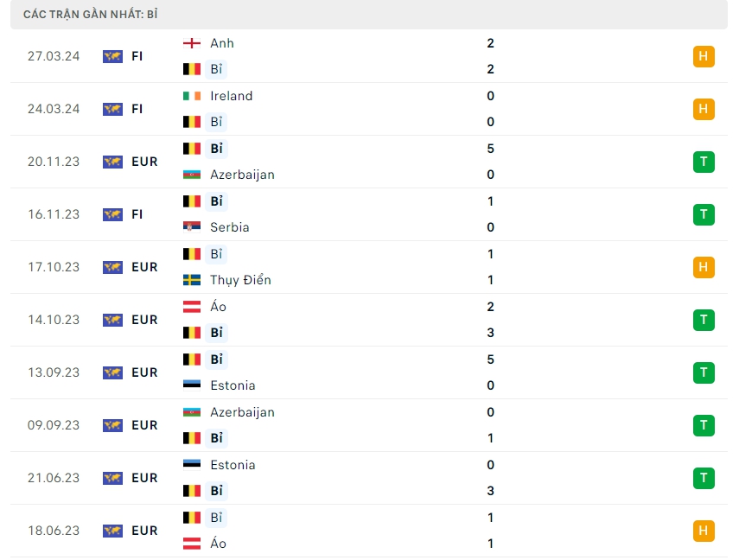Click the Austria flag in the 14.10.23 match
Image resolution: width=739 pixels, height=560 pixels.
[x=192, y=307]
